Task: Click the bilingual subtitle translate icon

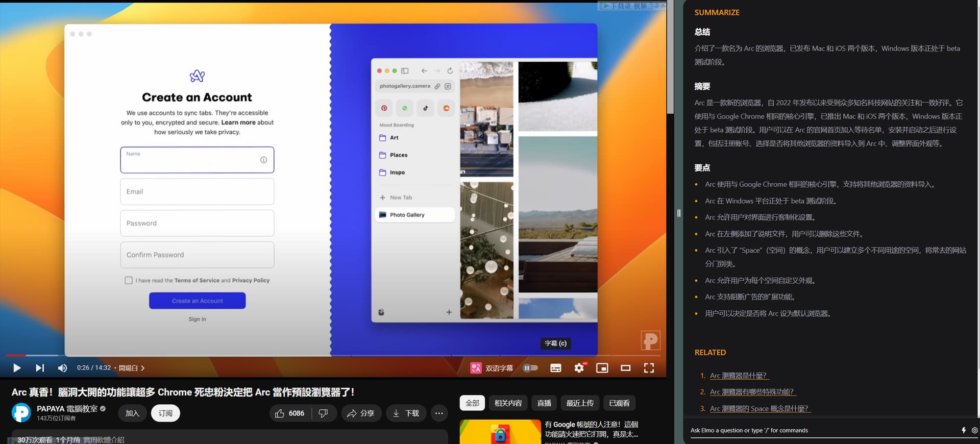Action: pos(476,368)
